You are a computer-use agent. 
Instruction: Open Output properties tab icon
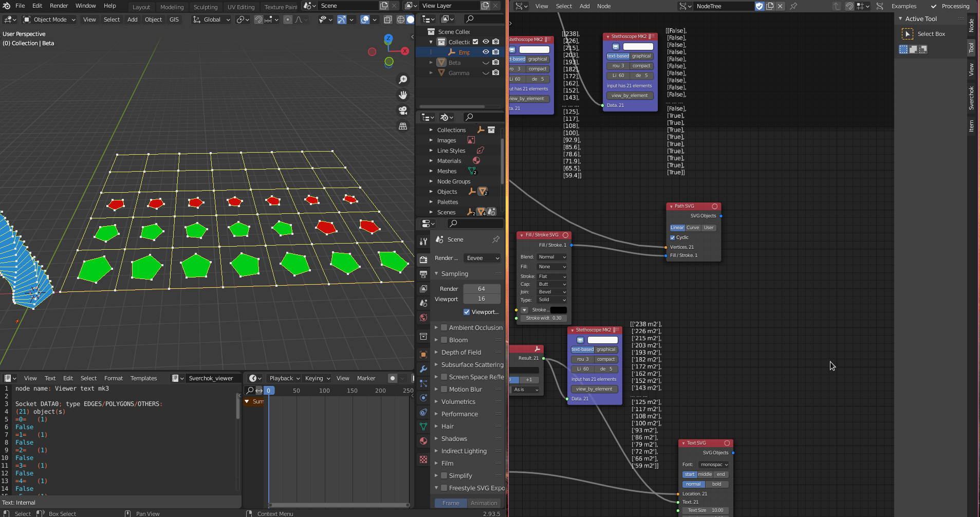[423, 274]
